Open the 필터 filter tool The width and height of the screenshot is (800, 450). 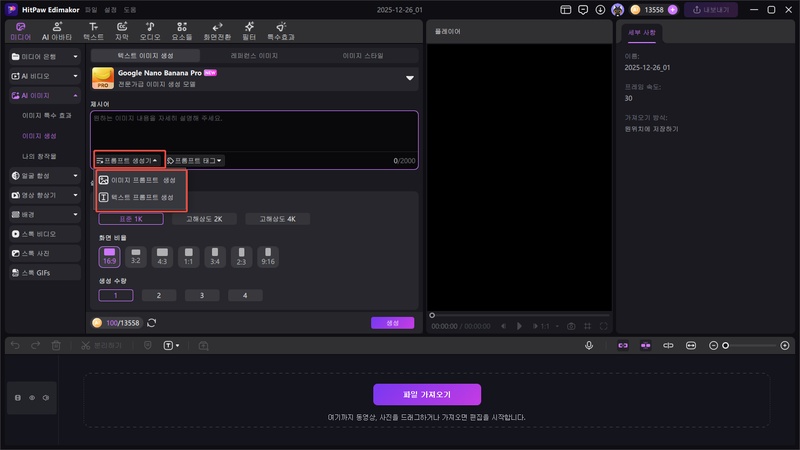coord(249,31)
